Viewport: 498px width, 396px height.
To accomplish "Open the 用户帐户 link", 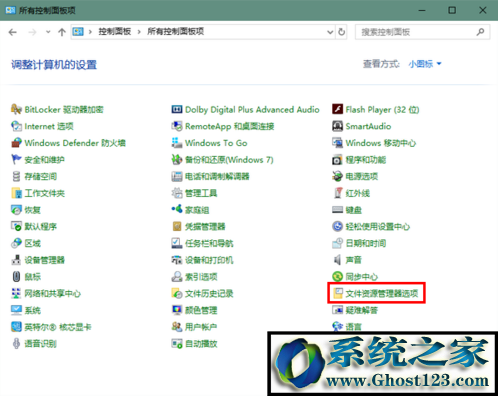I will [x=201, y=327].
